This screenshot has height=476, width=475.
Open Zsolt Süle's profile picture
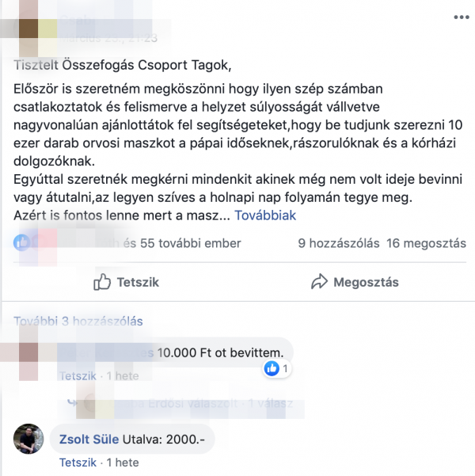[28, 439]
